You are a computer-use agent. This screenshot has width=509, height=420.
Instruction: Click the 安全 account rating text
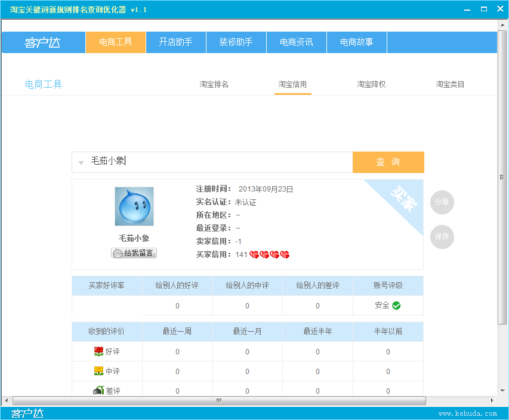(x=382, y=305)
